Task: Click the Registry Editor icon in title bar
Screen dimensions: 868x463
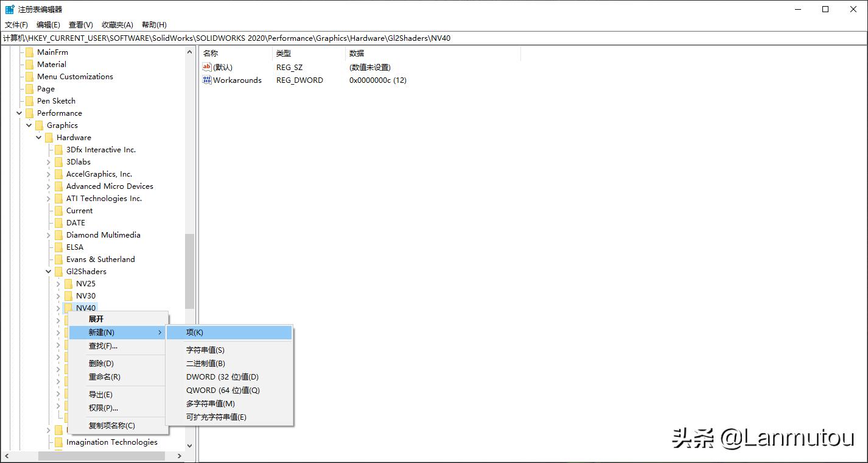Action: [x=9, y=9]
